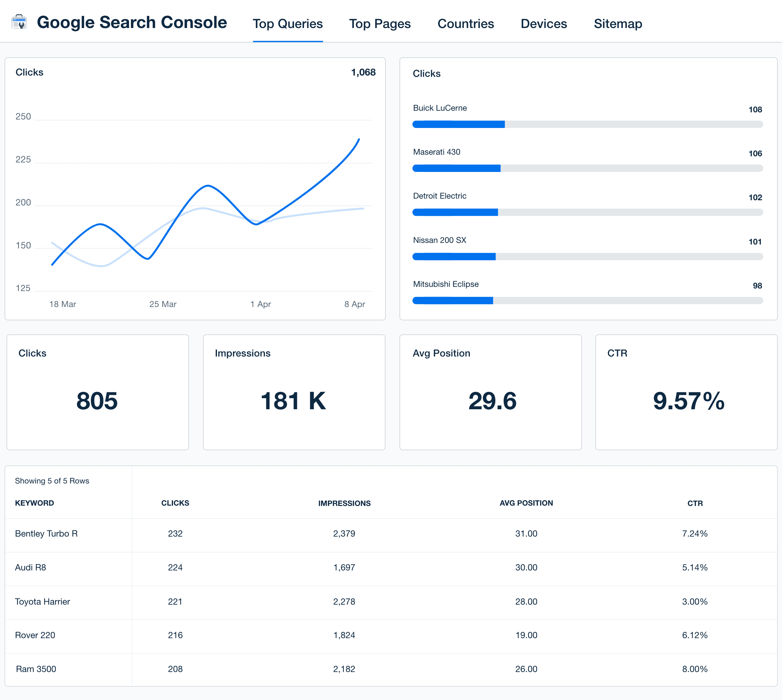Sort table by CLICKS column header
The width and height of the screenshot is (782, 700).
[175, 503]
